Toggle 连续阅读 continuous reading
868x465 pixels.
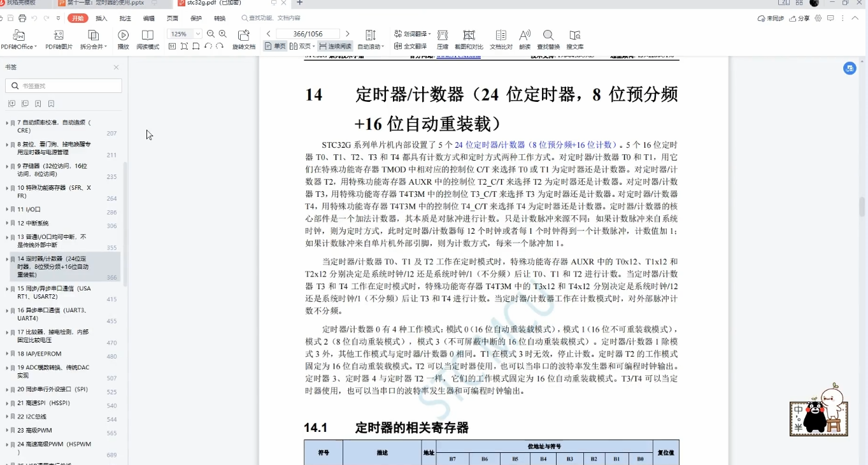click(335, 46)
